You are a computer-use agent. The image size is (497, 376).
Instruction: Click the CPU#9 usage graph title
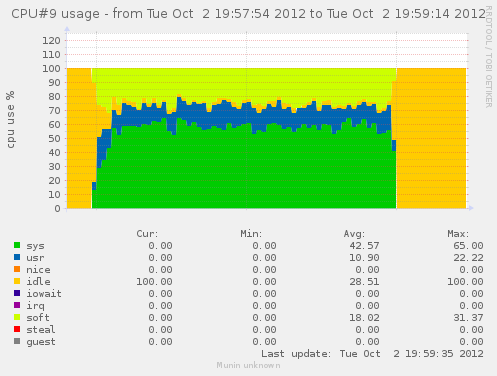pos(248,14)
